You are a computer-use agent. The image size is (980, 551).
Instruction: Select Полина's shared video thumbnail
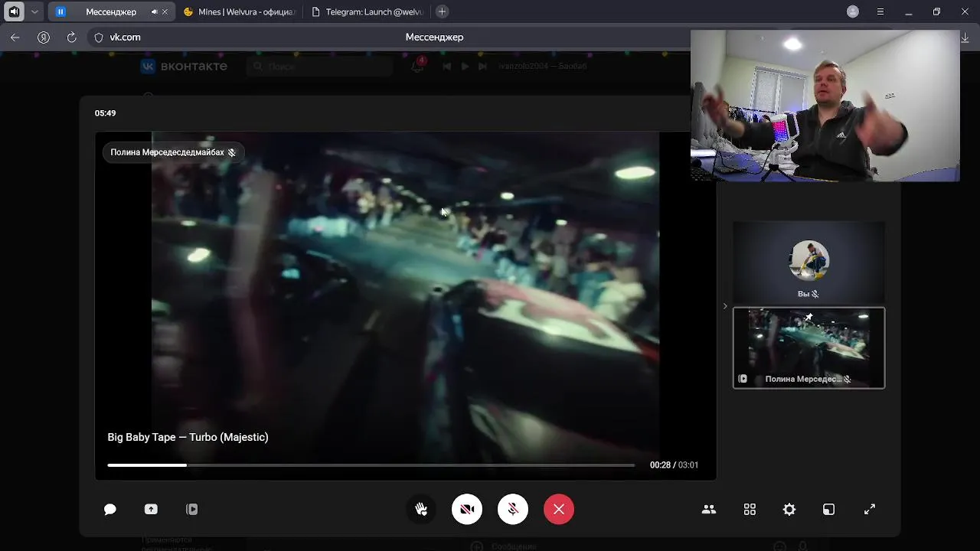(x=809, y=348)
